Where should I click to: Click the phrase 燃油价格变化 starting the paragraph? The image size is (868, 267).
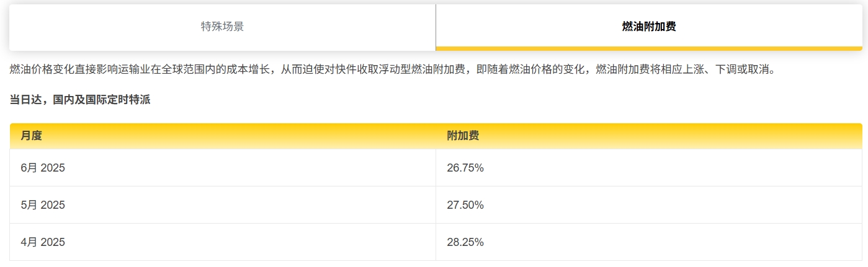pyautogui.click(x=42, y=69)
